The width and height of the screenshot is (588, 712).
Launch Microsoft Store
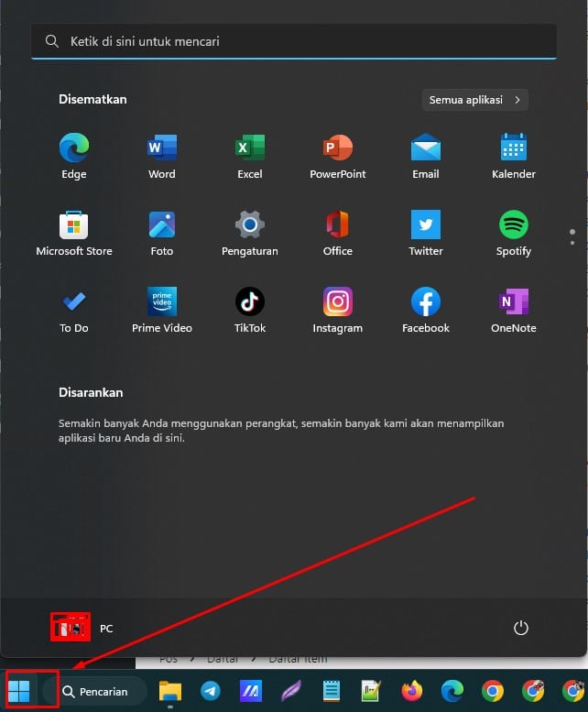coord(74,233)
